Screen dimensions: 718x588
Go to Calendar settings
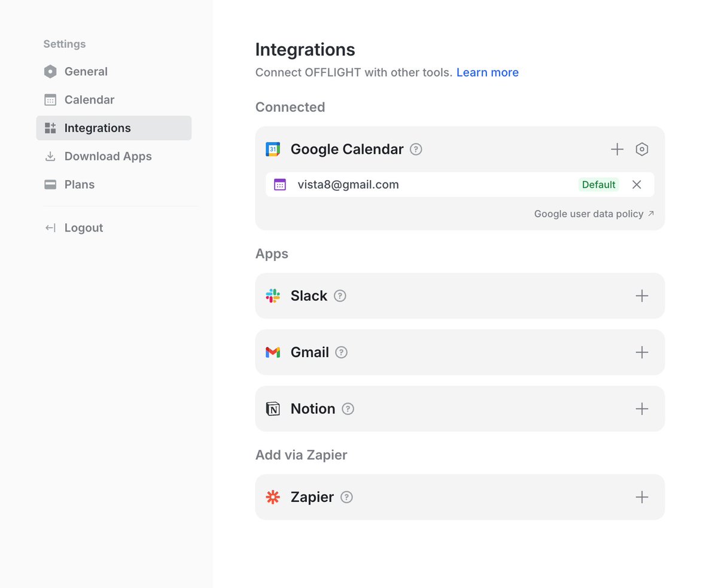[89, 100]
